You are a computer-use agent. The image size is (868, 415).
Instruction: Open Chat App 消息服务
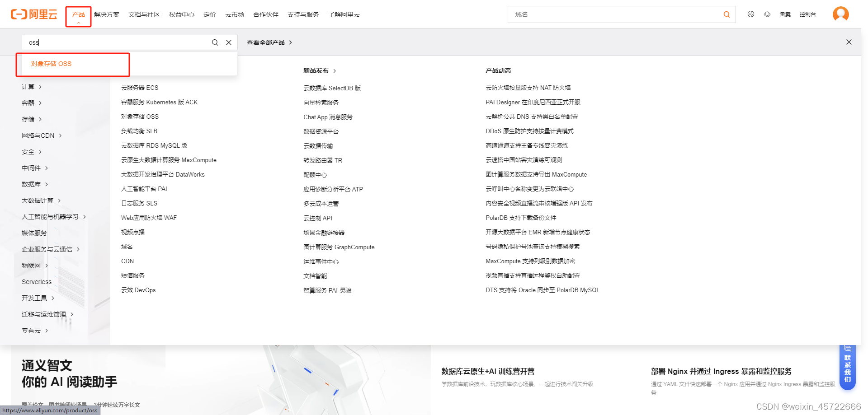coord(328,117)
